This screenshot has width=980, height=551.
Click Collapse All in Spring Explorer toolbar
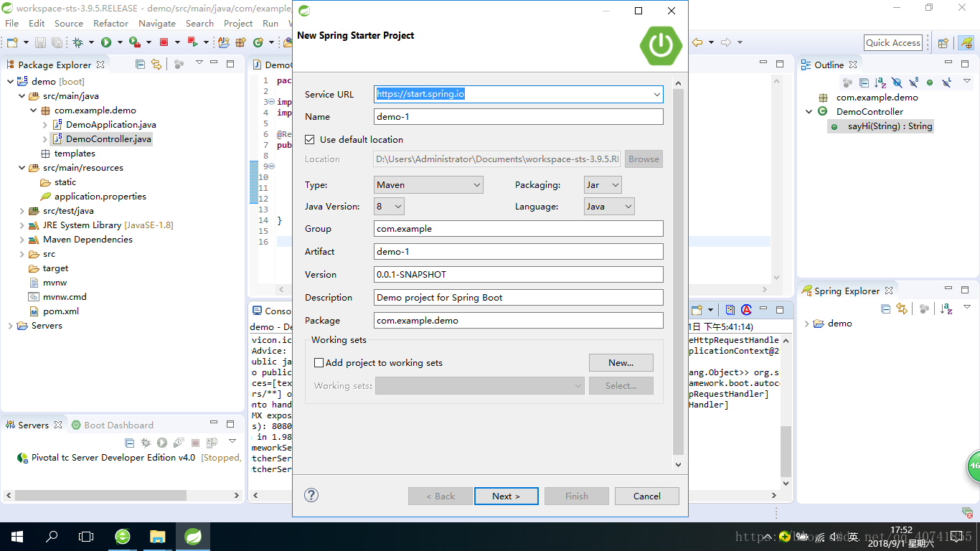click(x=885, y=309)
